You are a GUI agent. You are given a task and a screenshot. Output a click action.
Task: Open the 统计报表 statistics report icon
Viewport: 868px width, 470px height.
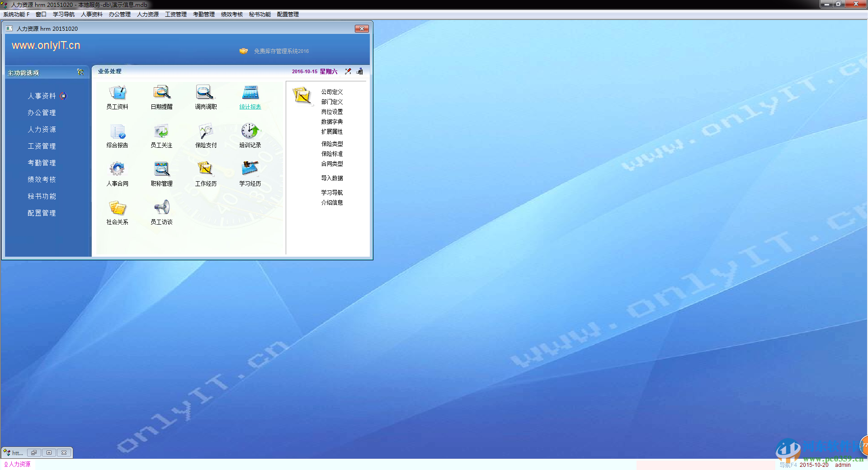[x=250, y=93]
